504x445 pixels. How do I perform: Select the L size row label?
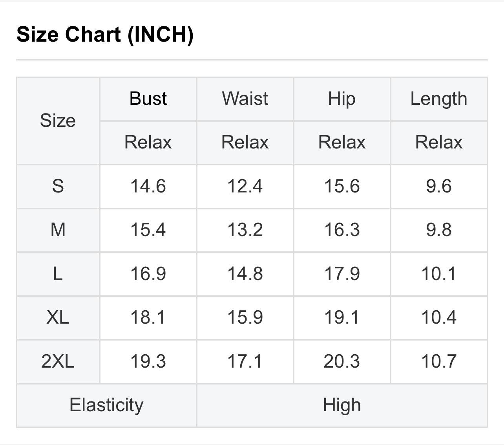point(58,274)
